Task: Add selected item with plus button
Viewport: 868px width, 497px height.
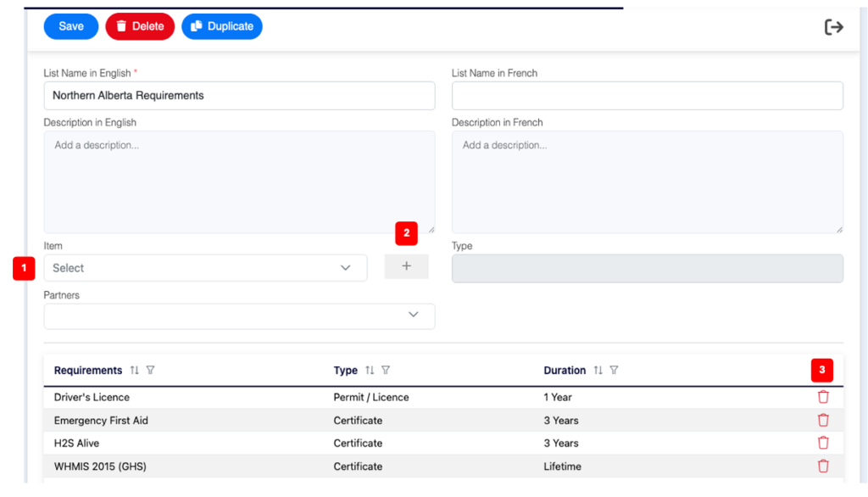Action: pos(406,266)
